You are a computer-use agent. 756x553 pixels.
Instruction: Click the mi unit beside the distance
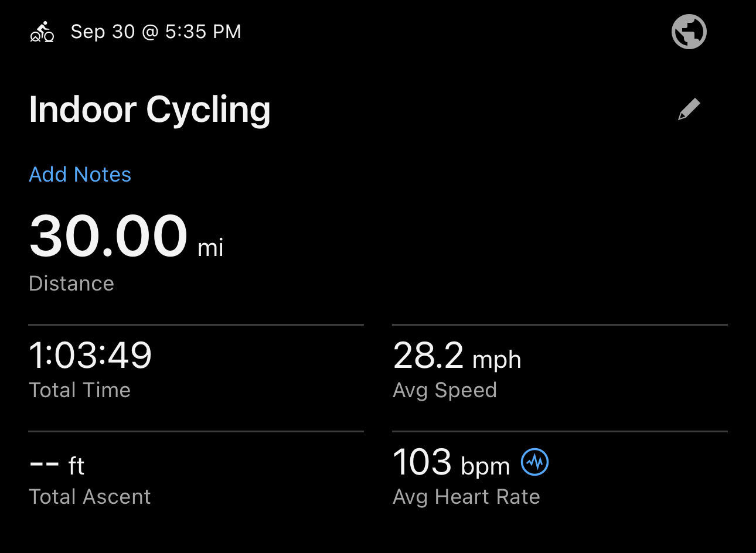pyautogui.click(x=210, y=248)
